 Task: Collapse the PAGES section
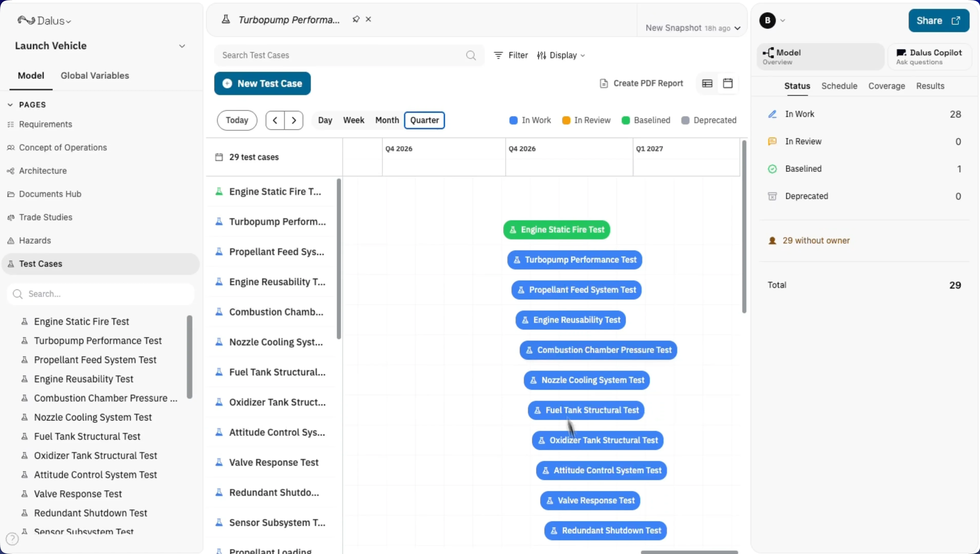coord(10,105)
